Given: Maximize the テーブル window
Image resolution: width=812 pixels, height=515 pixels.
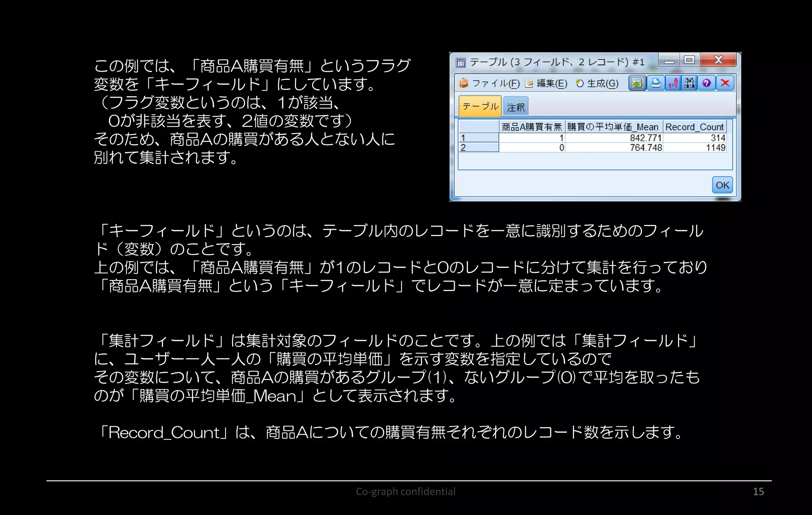Looking at the screenshot, I should [x=689, y=60].
